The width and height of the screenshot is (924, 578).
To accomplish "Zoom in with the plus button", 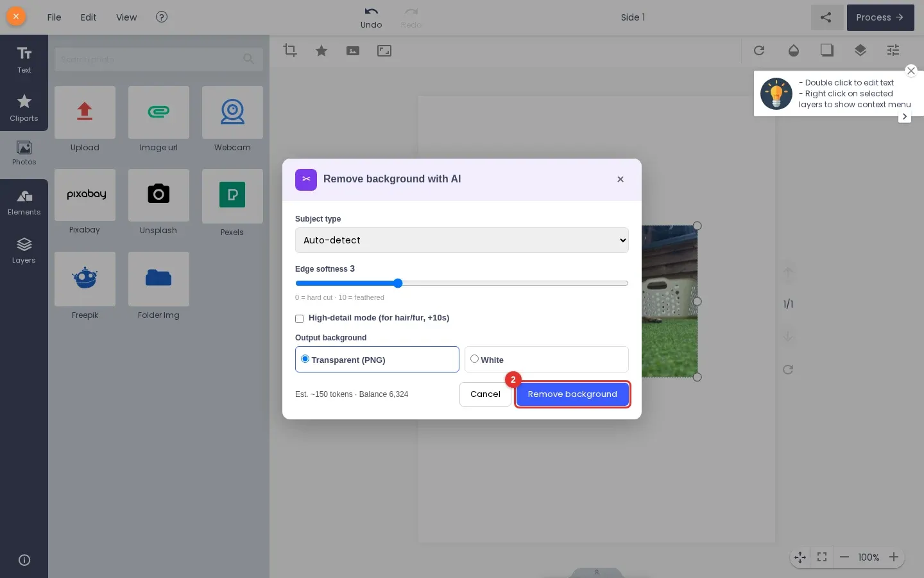I will [894, 557].
